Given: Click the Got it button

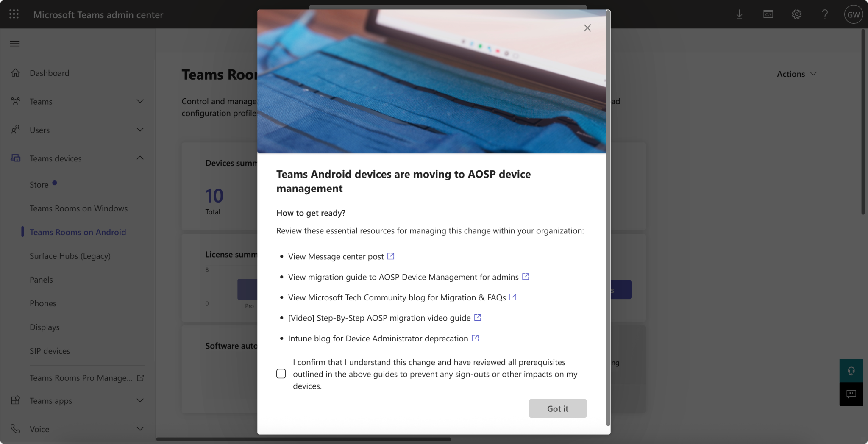Looking at the screenshot, I should (557, 408).
